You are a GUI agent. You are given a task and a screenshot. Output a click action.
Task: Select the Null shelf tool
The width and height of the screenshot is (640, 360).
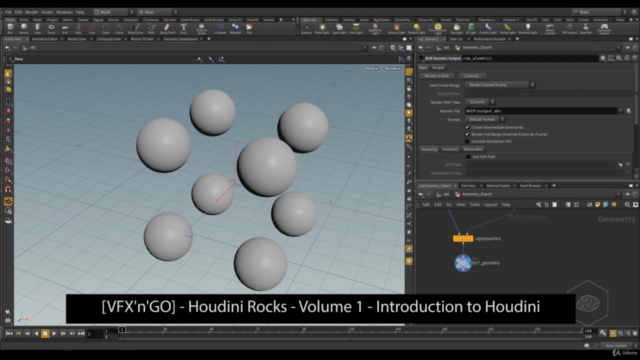point(78,28)
